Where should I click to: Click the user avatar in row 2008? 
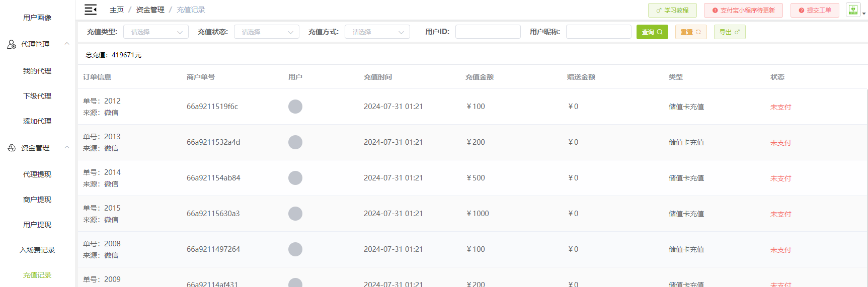click(295, 249)
